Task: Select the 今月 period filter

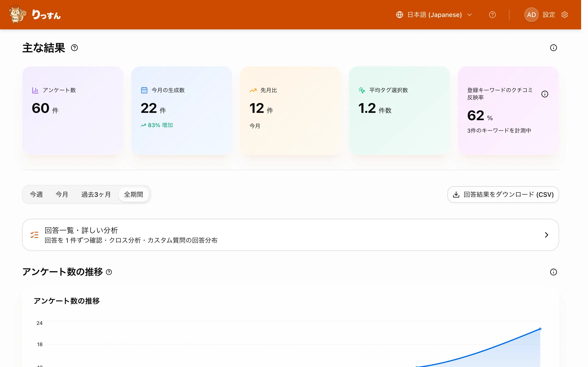Action: pos(62,195)
